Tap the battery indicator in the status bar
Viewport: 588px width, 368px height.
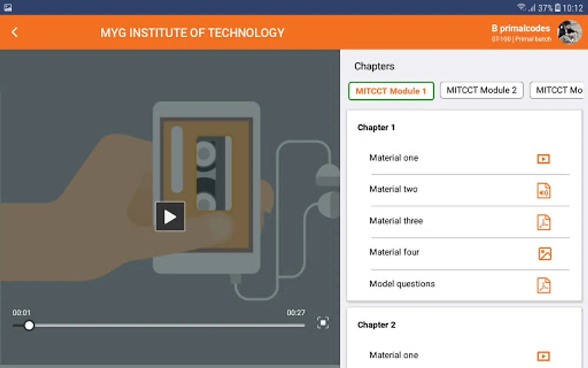[557, 8]
